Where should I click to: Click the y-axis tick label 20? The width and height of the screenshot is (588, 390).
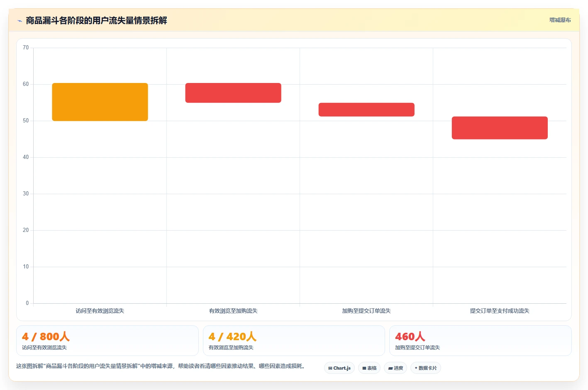tap(26, 230)
